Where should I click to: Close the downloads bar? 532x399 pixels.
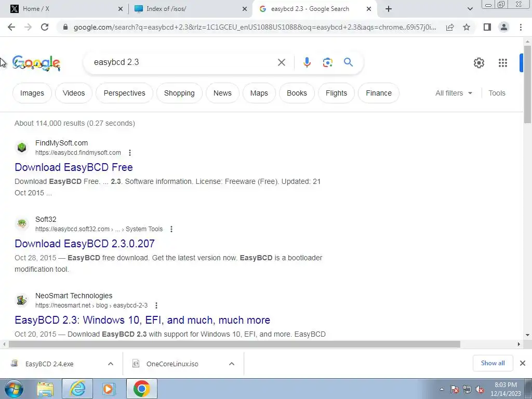click(523, 363)
